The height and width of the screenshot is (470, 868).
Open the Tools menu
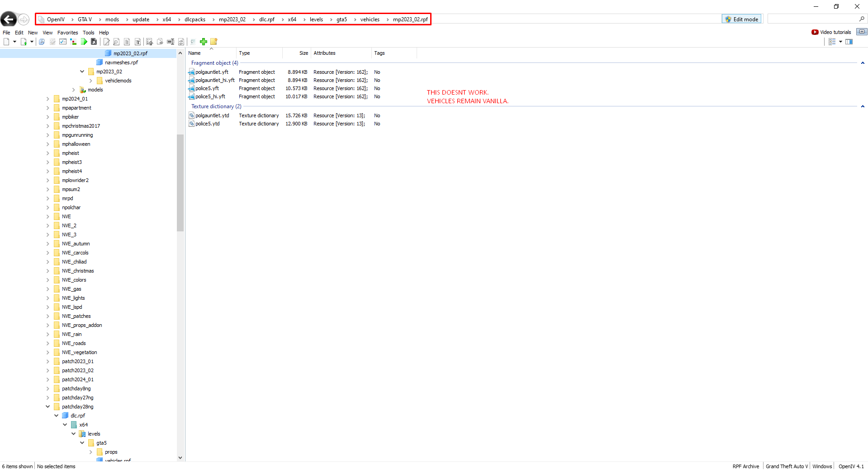(88, 33)
